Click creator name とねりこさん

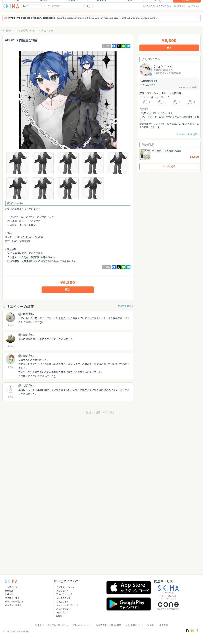[x=163, y=66]
